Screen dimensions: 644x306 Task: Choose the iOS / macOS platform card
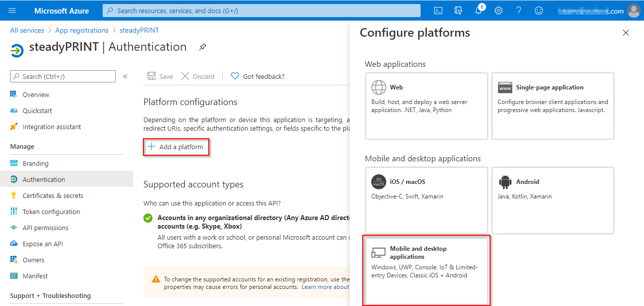427,200
